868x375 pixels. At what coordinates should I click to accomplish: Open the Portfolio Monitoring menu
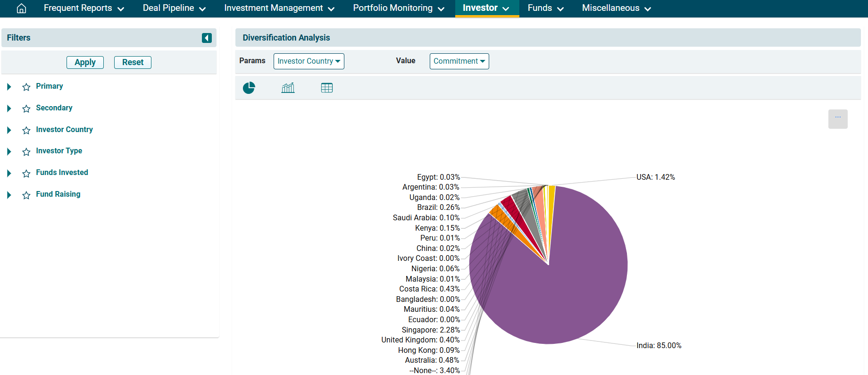click(x=398, y=8)
